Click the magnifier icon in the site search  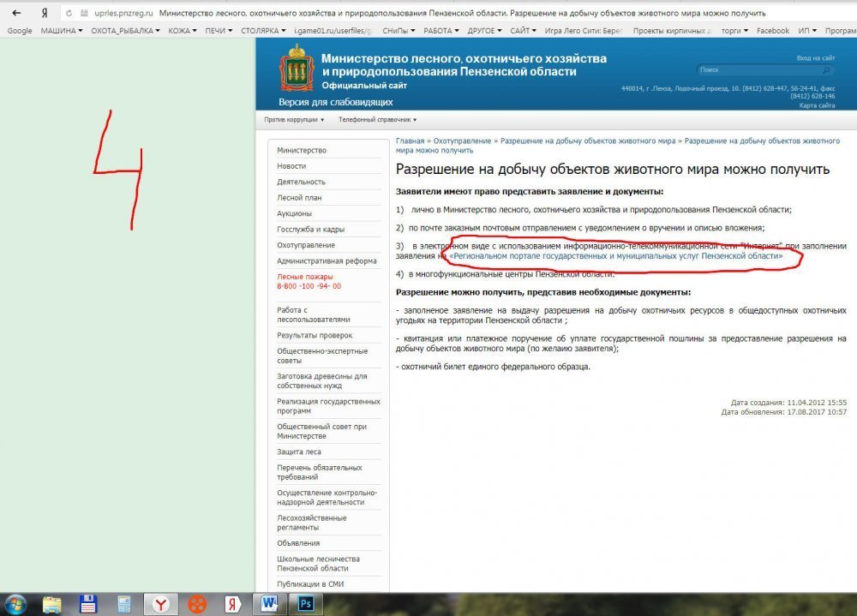point(826,70)
